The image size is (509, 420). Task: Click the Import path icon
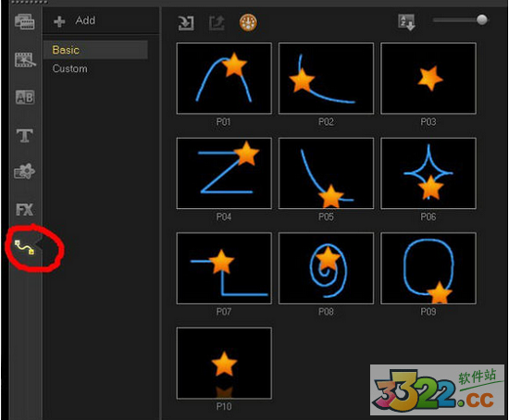[x=186, y=23]
